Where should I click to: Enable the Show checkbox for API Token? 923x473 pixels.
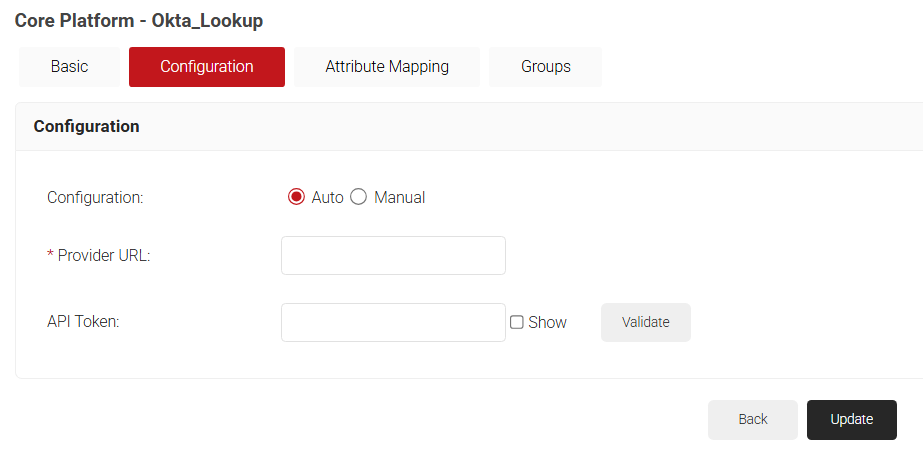[x=517, y=322]
